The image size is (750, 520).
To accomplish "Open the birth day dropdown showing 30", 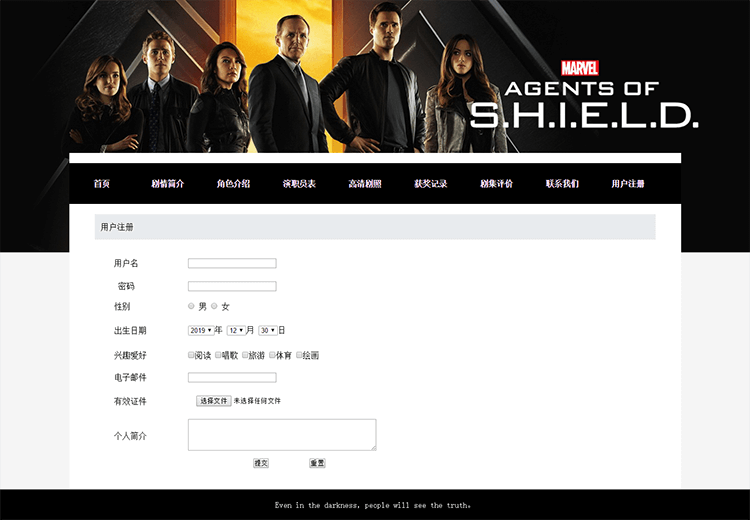I will [268, 331].
